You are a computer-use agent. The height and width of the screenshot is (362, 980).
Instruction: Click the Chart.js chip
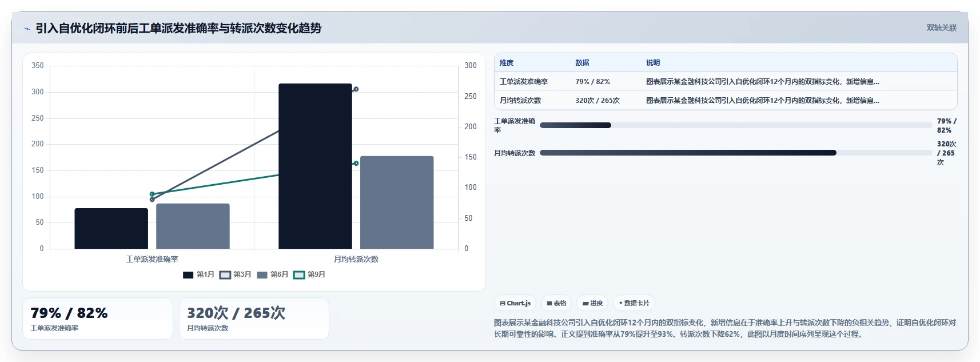pos(515,303)
